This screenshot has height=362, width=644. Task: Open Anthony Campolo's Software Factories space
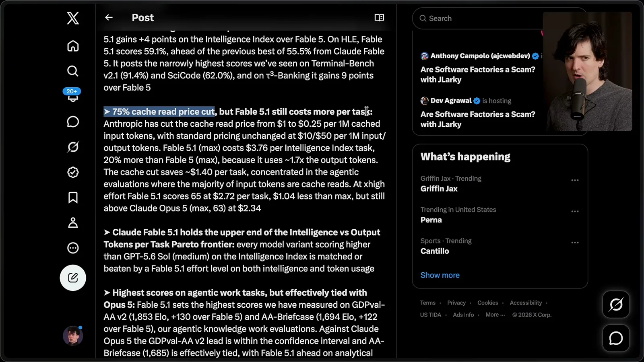click(x=478, y=74)
